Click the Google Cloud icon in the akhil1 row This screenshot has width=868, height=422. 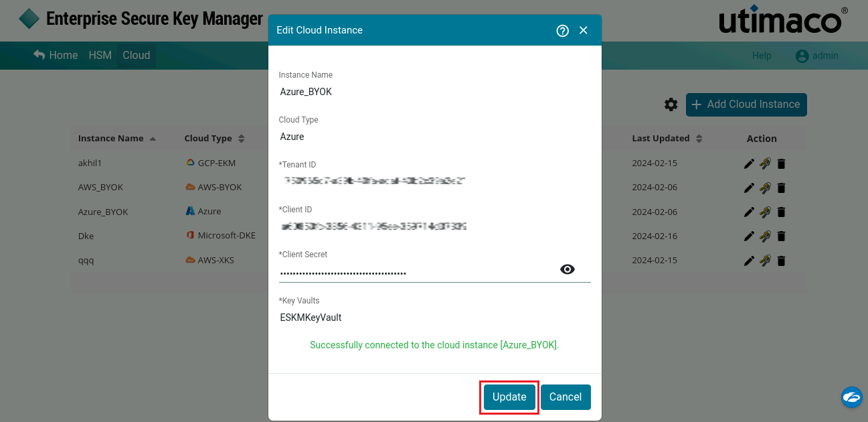(190, 163)
